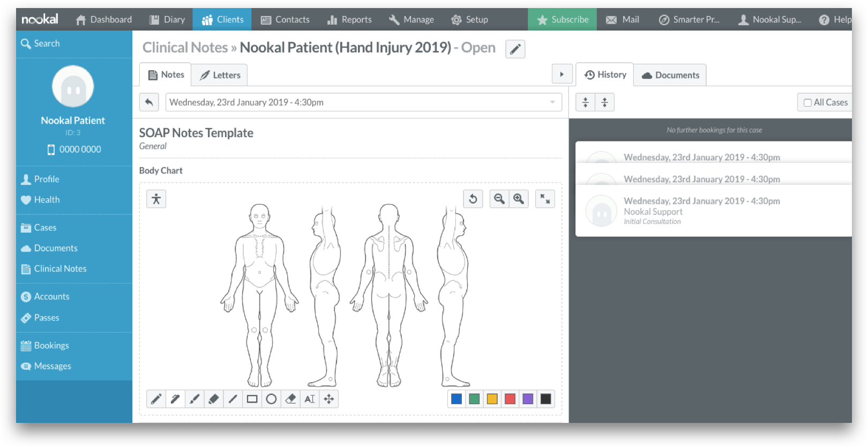Open the Nookal Support user menu
Viewport: 868px width, 447px height.
tap(770, 19)
